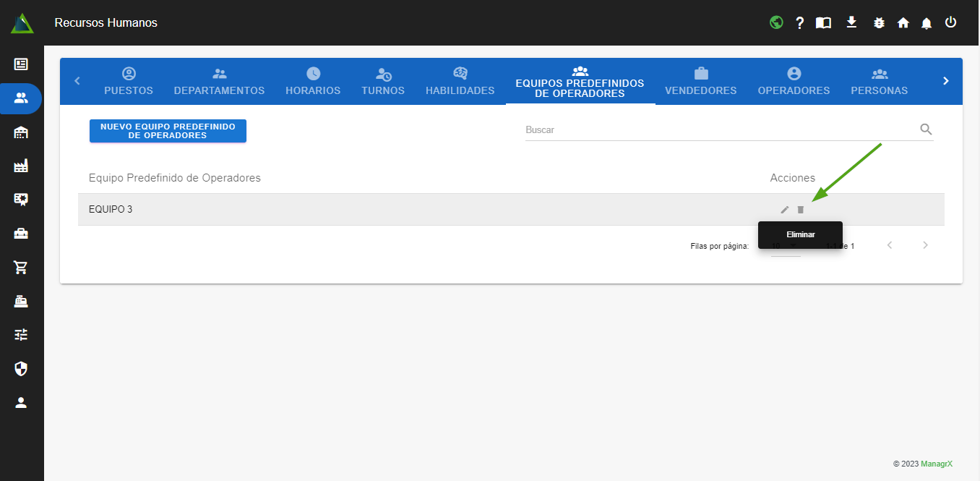Go home using the house icon
This screenshot has width=980, height=481.
903,23
